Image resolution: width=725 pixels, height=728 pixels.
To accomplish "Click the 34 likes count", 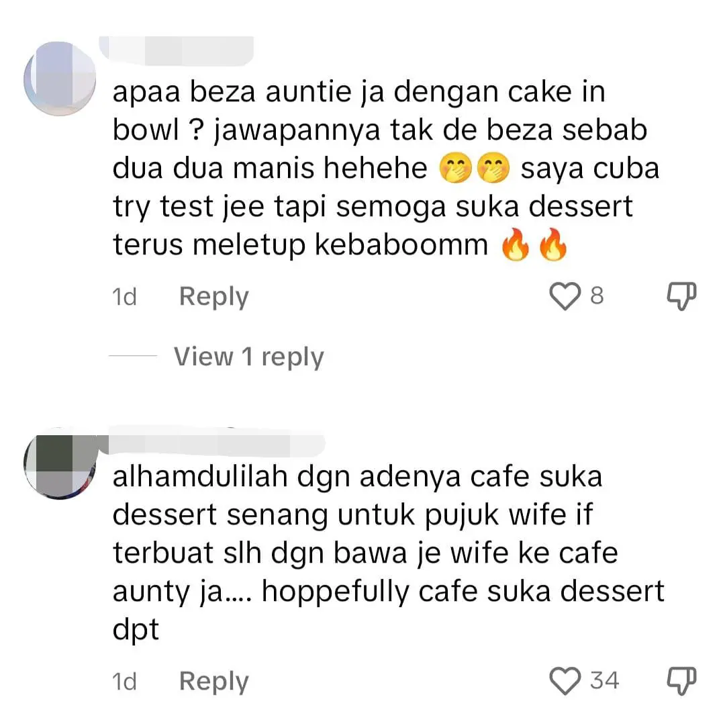I will (604, 680).
